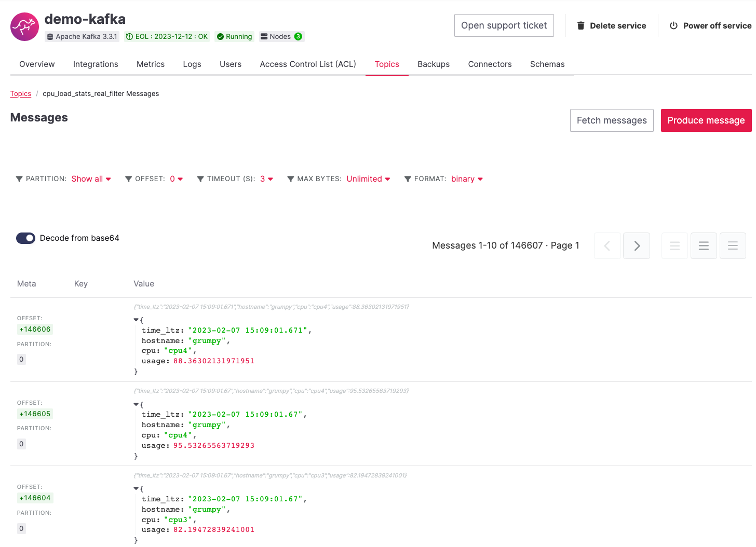Image resolution: width=756 pixels, height=547 pixels.
Task: Open the FORMAT binary dropdown
Action: (x=466, y=179)
